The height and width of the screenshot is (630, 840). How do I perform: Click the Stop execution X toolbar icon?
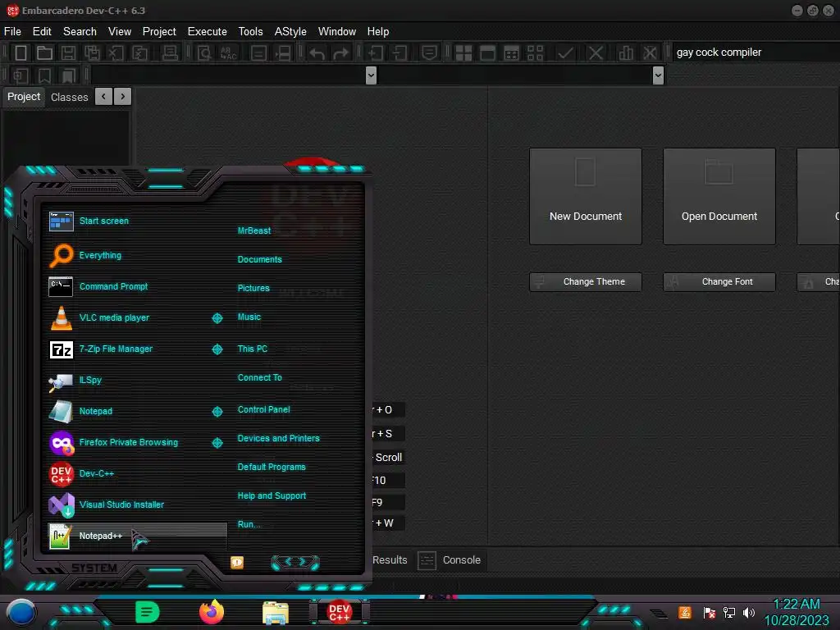tap(596, 53)
